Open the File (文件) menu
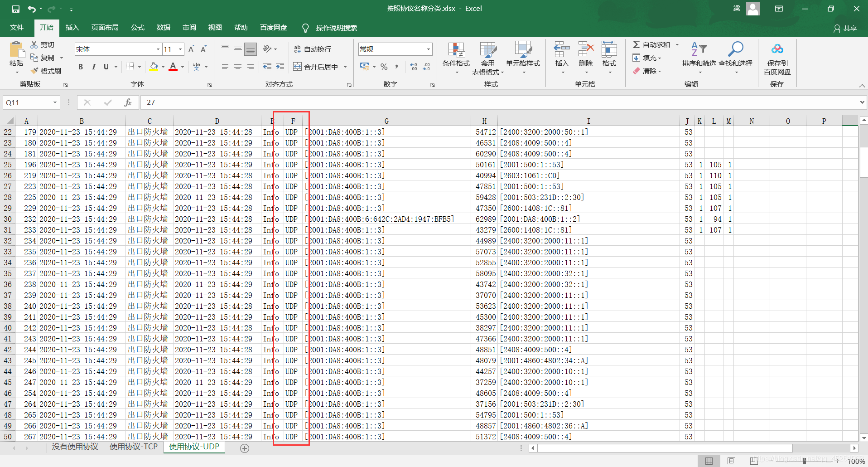Screen dimensions: 868x467 click(x=17, y=28)
